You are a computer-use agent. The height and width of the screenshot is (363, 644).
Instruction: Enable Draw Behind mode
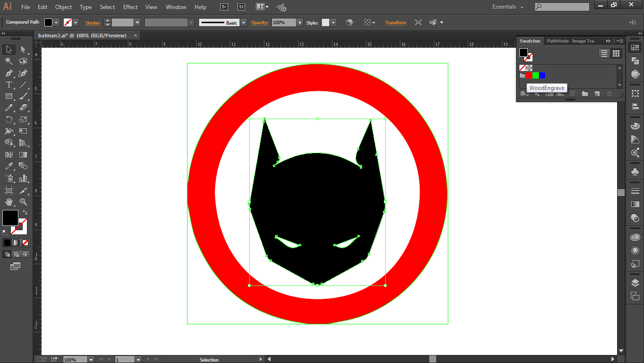(16, 254)
